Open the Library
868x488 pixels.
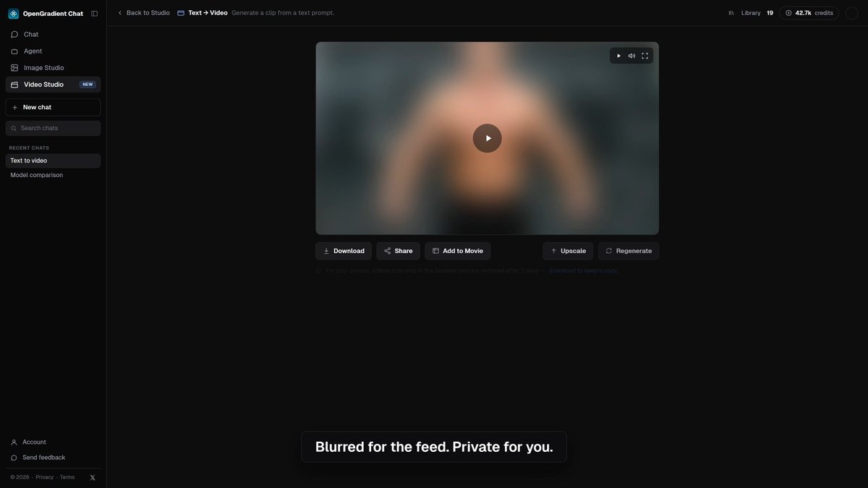point(751,13)
